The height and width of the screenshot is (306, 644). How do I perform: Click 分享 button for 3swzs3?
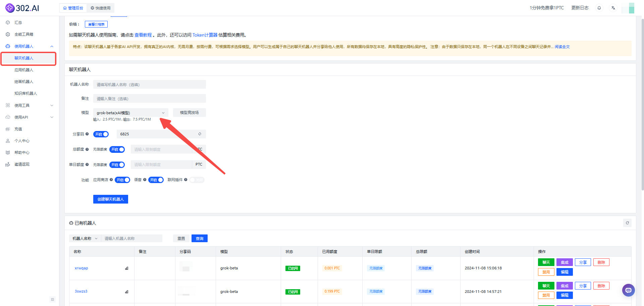[x=583, y=286]
